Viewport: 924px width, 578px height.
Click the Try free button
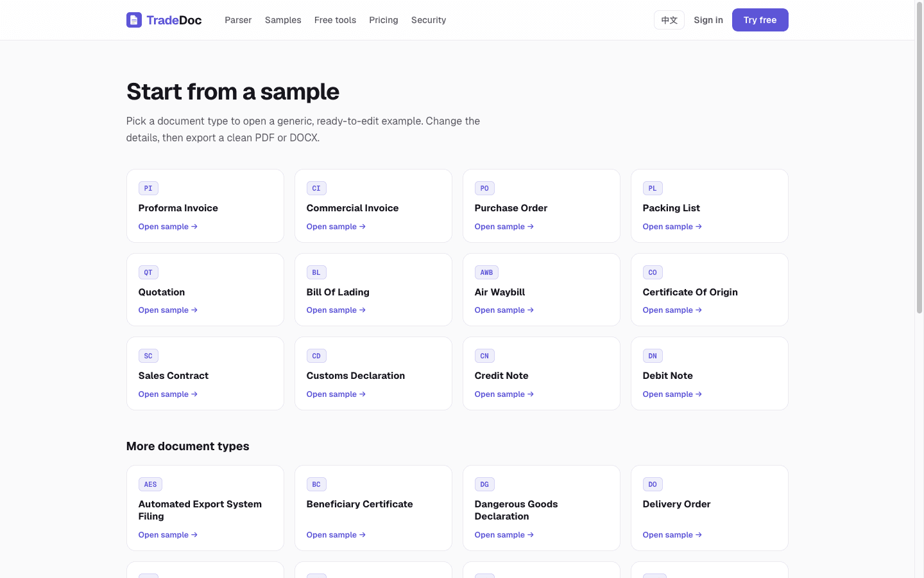click(760, 20)
